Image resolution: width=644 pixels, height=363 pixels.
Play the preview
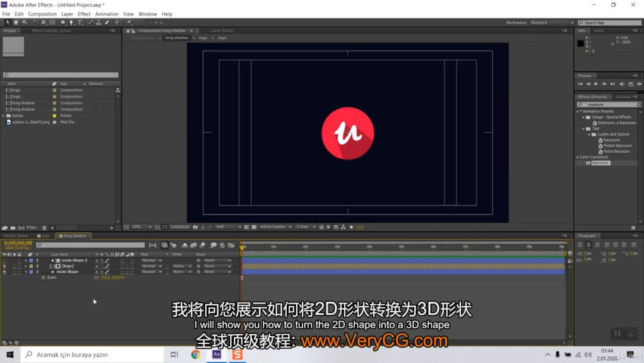coord(596,84)
